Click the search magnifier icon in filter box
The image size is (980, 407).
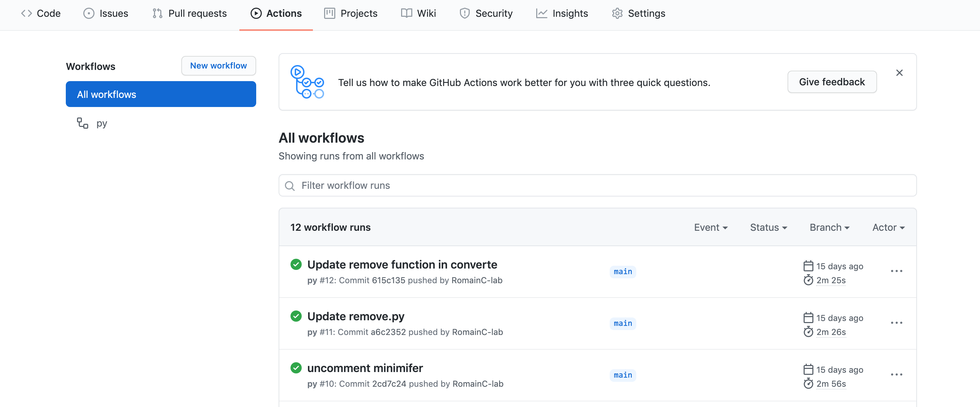pos(290,186)
